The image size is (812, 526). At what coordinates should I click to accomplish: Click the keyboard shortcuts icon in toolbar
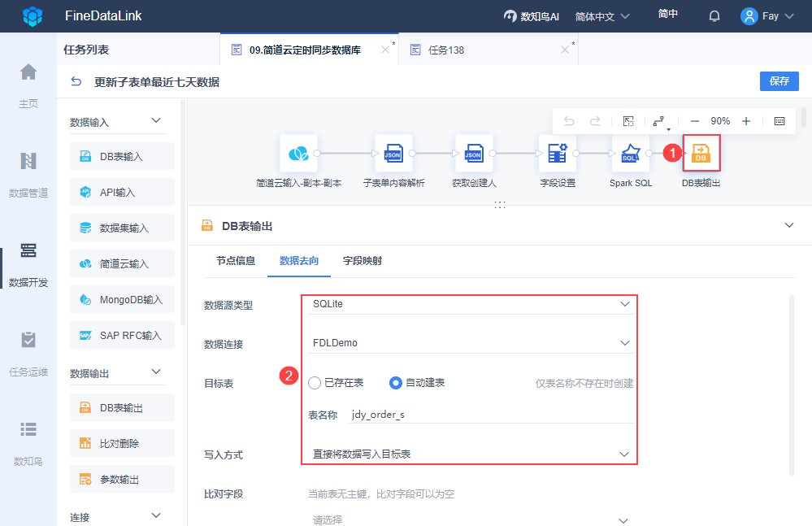coord(779,121)
